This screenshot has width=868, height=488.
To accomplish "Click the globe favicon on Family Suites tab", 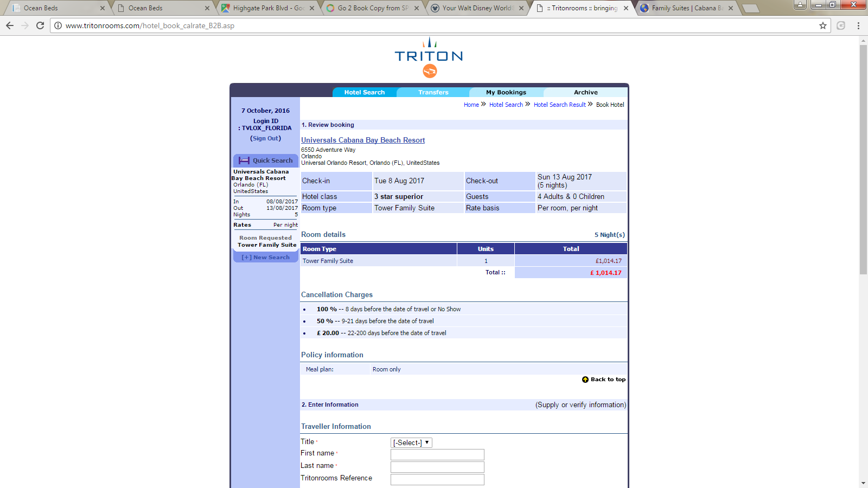I will (644, 8).
